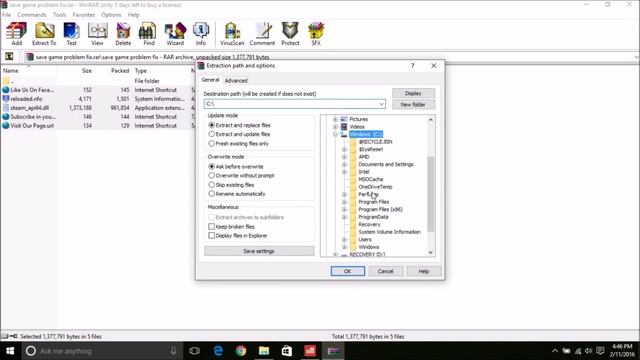Click the Ask me anything search box
This screenshot has height=360, width=640.
[102, 351]
